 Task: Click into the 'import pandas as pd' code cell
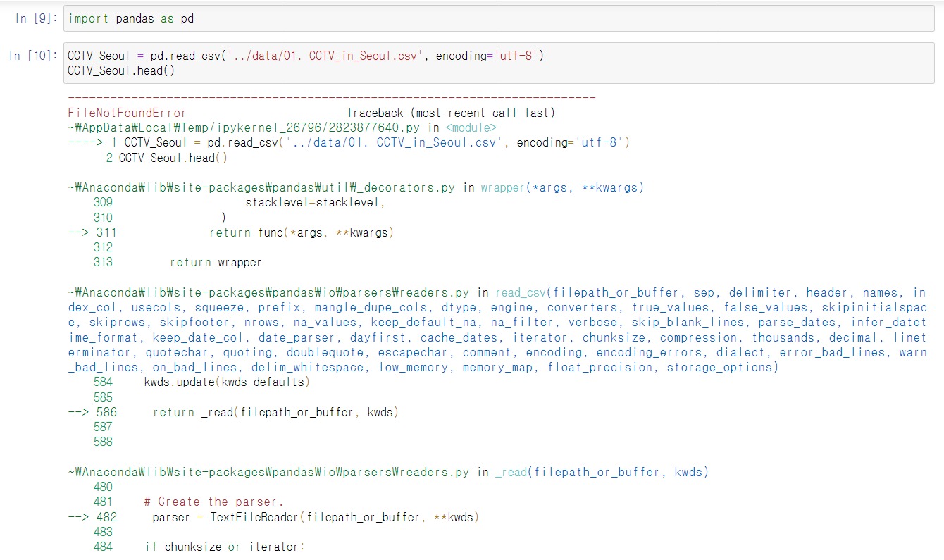pyautogui.click(x=499, y=18)
